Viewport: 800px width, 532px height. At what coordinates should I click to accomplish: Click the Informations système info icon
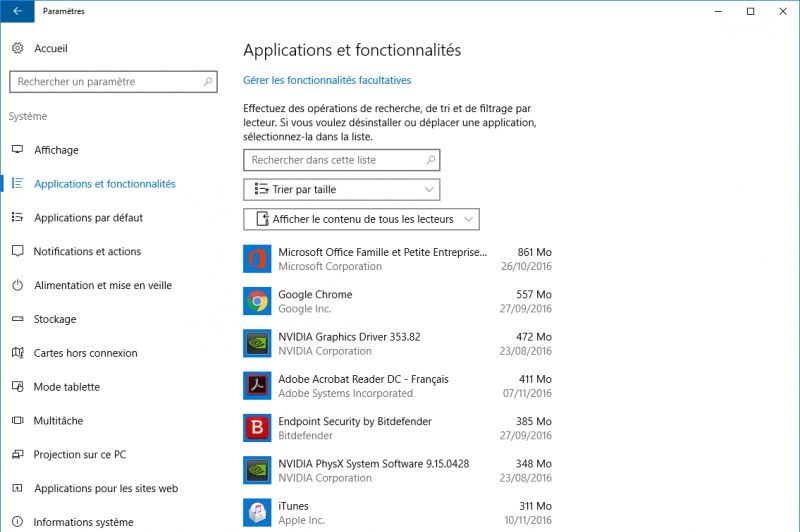click(17, 522)
